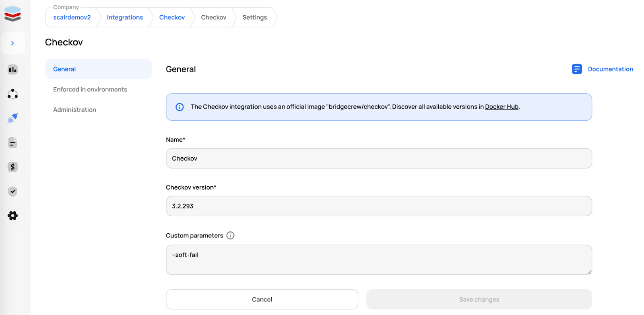644x315 pixels.
Task: Go to scalrdemov2 breadcrumb
Action: [72, 17]
